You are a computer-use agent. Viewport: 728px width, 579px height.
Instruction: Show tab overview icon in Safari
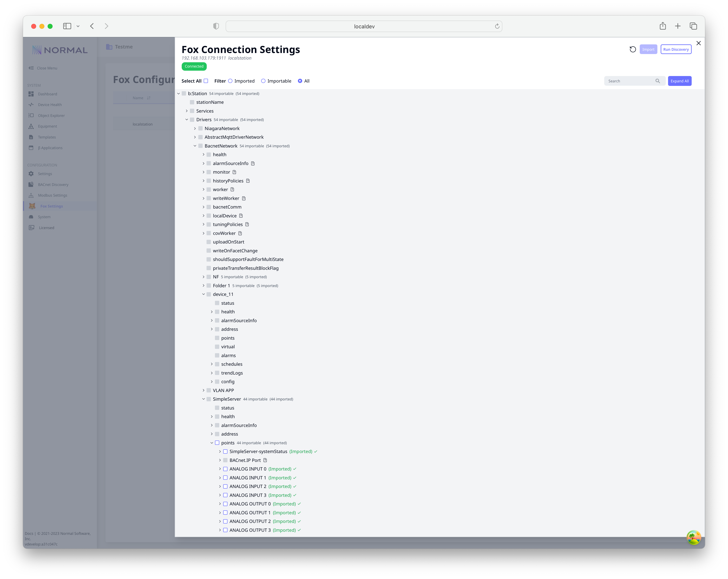tap(693, 26)
